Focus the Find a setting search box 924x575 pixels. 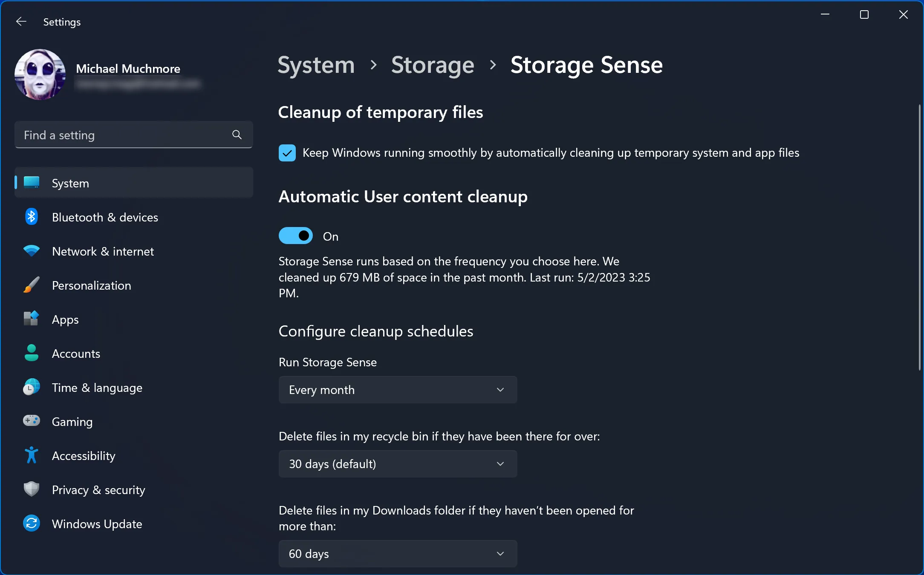pyautogui.click(x=134, y=135)
